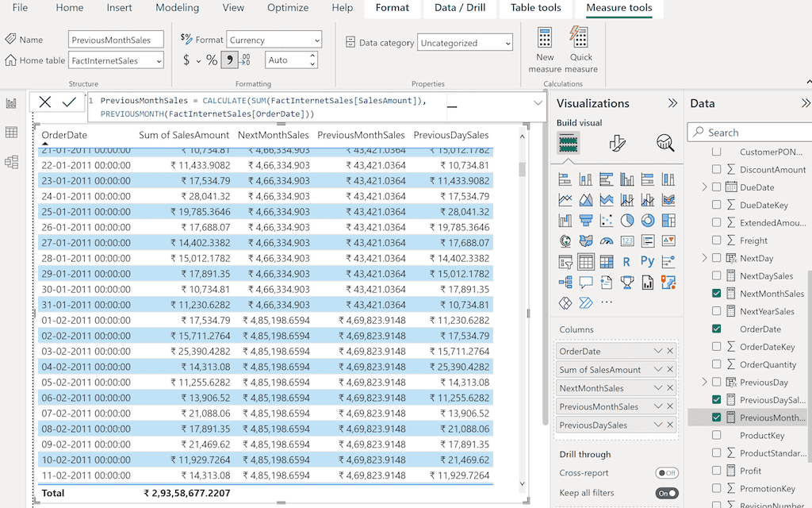Enable the Profit field checkbox
812x508 pixels.
point(717,470)
